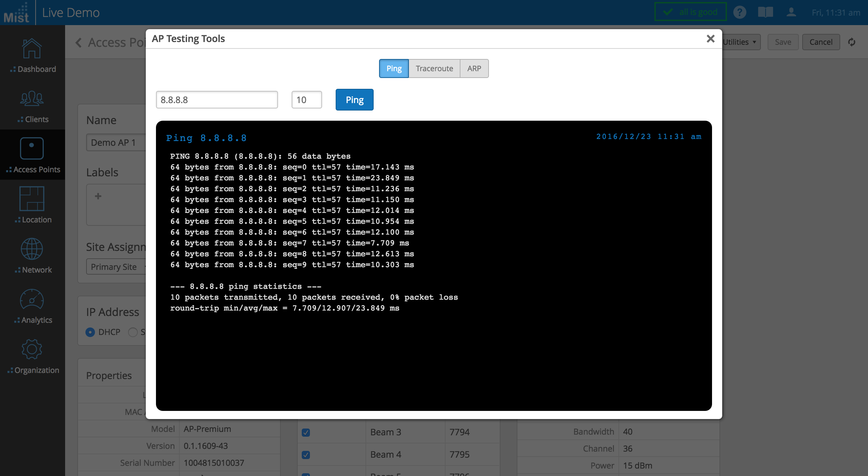Viewport: 868px width, 476px height.
Task: Open the Location floorplan icon
Action: (32, 199)
